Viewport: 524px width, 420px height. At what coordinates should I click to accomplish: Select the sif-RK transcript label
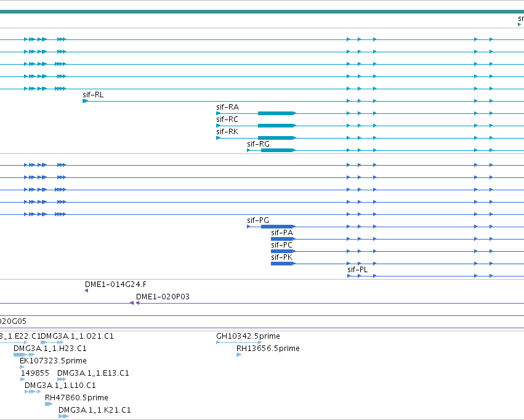(227, 132)
